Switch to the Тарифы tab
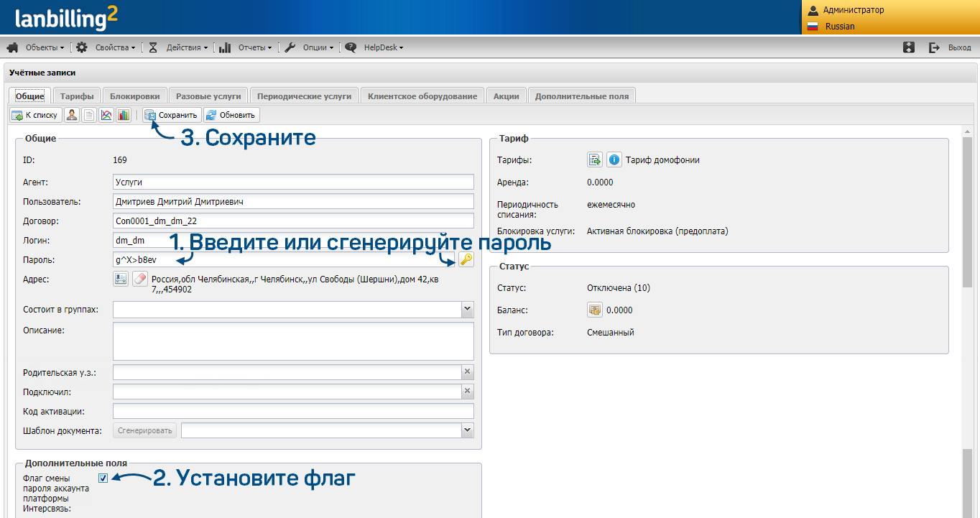This screenshot has height=518, width=980. (77, 96)
